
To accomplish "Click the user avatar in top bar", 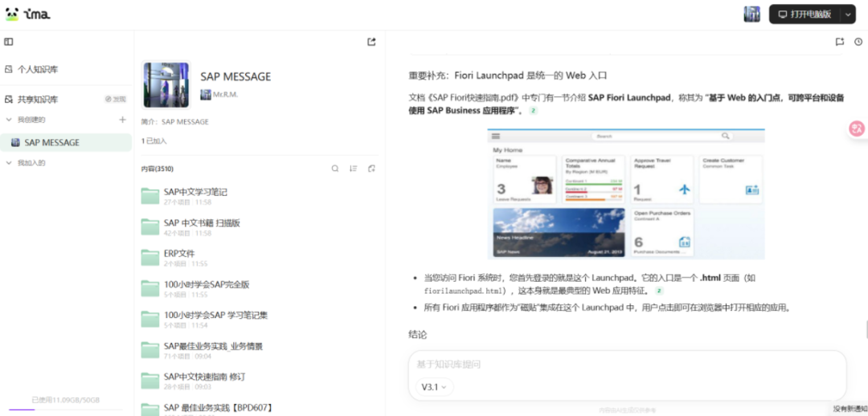I will coord(751,14).
